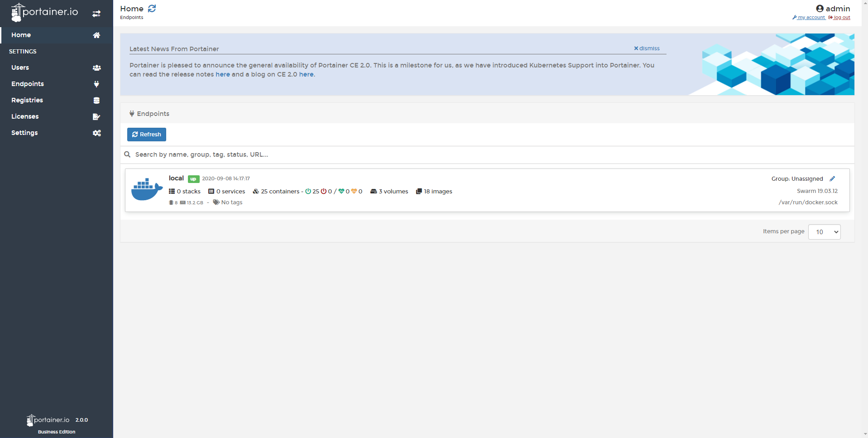Go to Registries in the sidebar
This screenshot has height=438, width=868.
pos(27,100)
